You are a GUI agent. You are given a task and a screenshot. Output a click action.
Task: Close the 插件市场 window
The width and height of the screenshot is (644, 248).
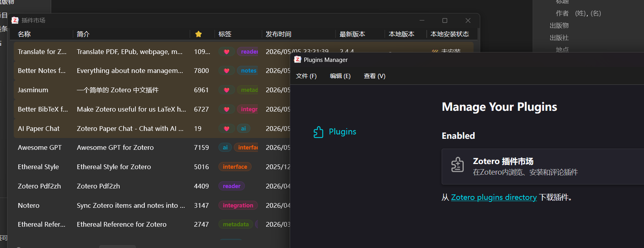click(468, 21)
